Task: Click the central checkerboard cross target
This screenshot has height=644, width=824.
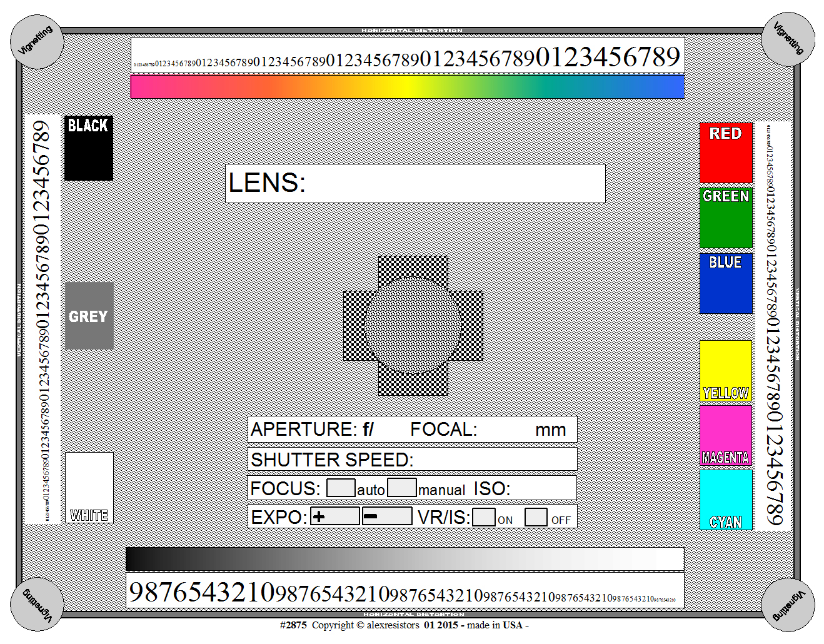Action: click(x=413, y=326)
